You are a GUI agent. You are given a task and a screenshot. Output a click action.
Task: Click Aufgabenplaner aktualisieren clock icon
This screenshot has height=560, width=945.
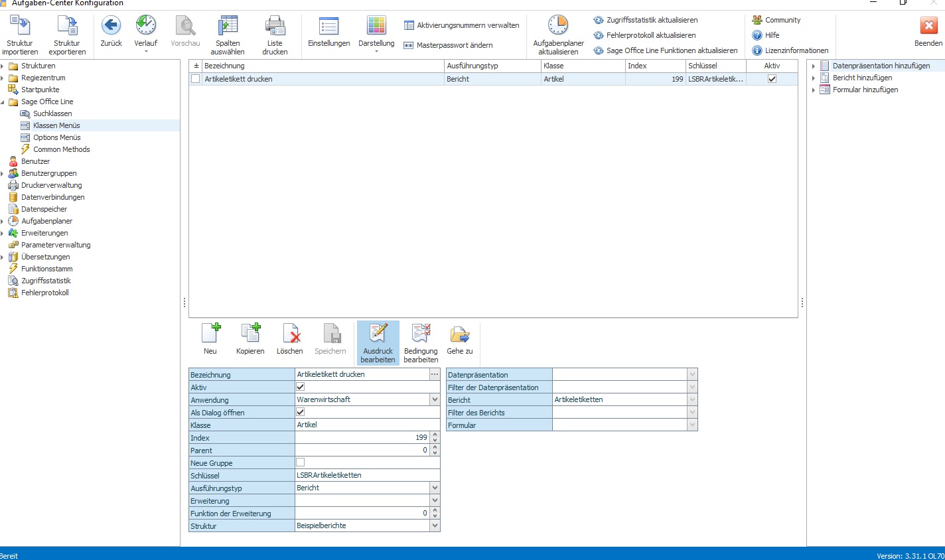tap(558, 25)
